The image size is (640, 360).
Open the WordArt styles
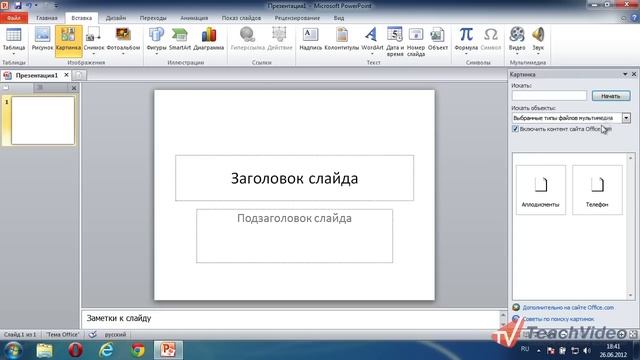pyautogui.click(x=372, y=40)
